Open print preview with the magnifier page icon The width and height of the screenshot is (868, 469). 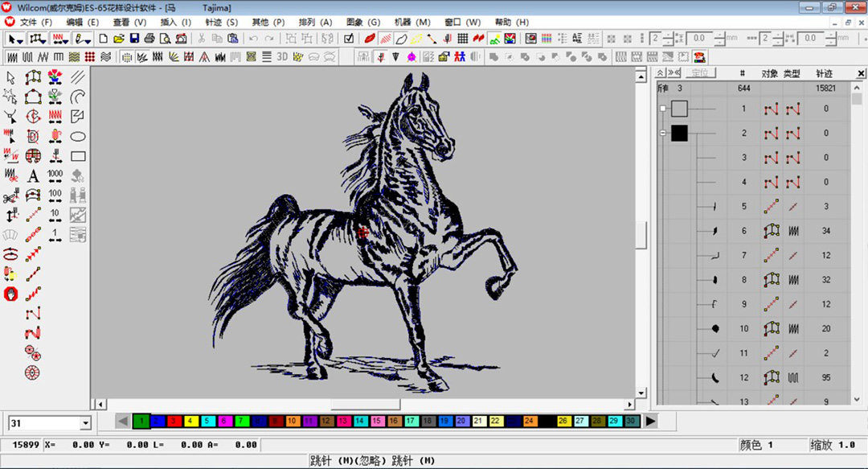(165, 39)
